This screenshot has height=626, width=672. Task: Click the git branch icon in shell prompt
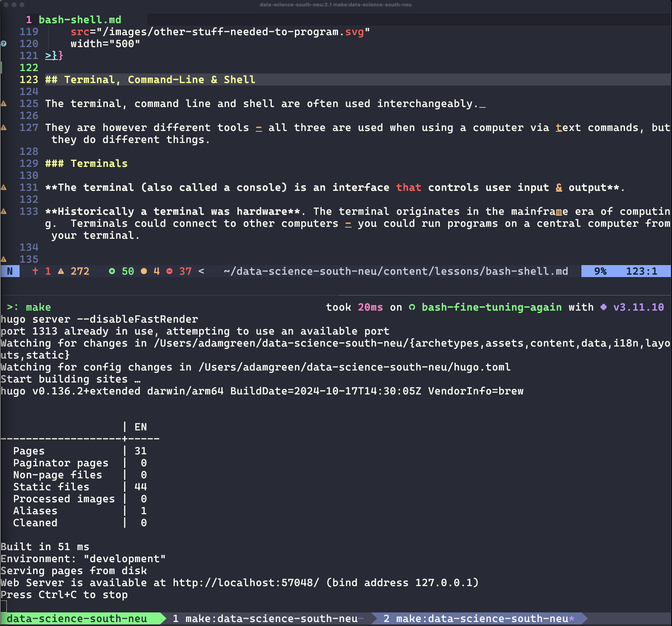412,307
